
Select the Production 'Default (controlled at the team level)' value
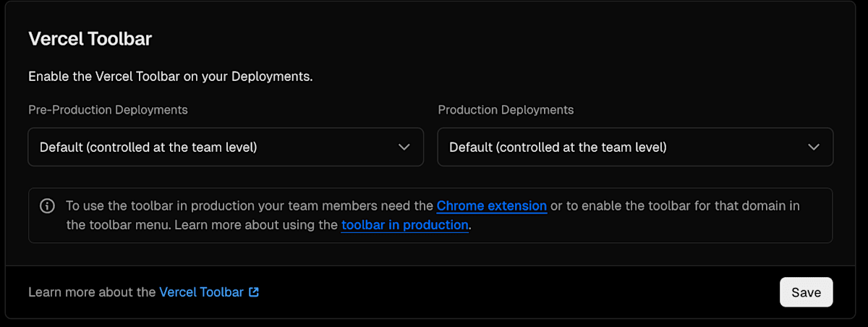click(x=558, y=147)
